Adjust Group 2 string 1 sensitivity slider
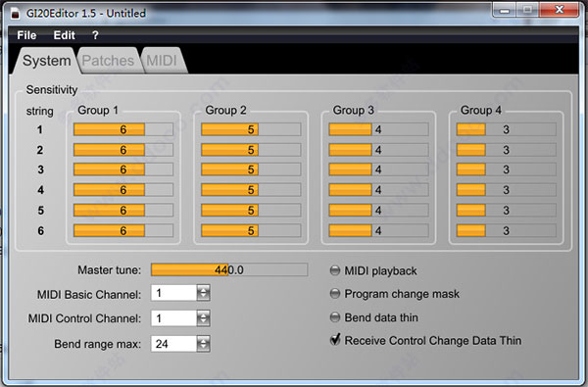 [x=251, y=129]
